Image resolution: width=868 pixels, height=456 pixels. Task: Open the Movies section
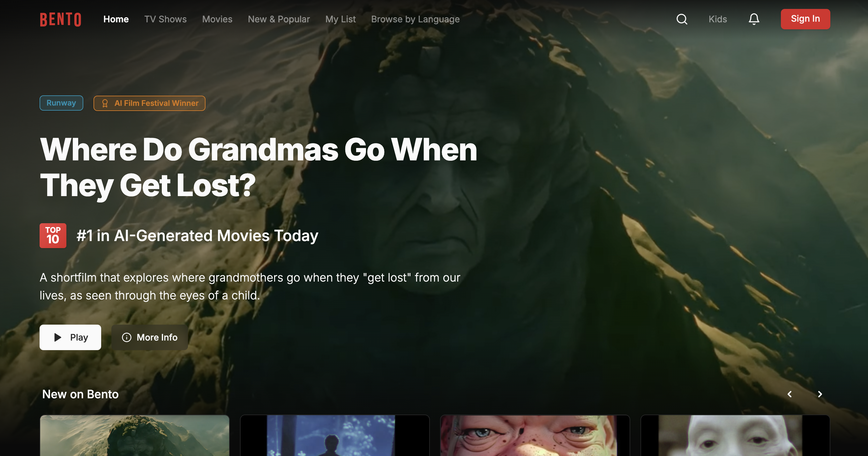(x=217, y=19)
